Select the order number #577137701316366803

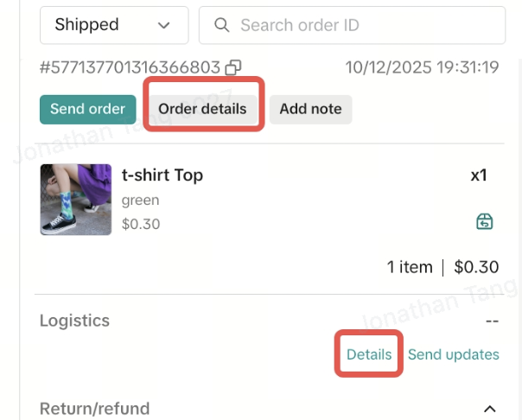[x=130, y=67]
